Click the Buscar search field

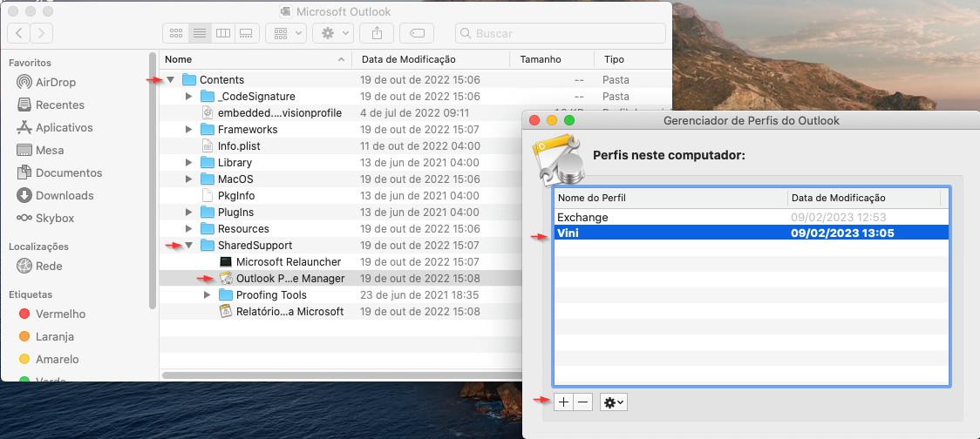coord(561,33)
